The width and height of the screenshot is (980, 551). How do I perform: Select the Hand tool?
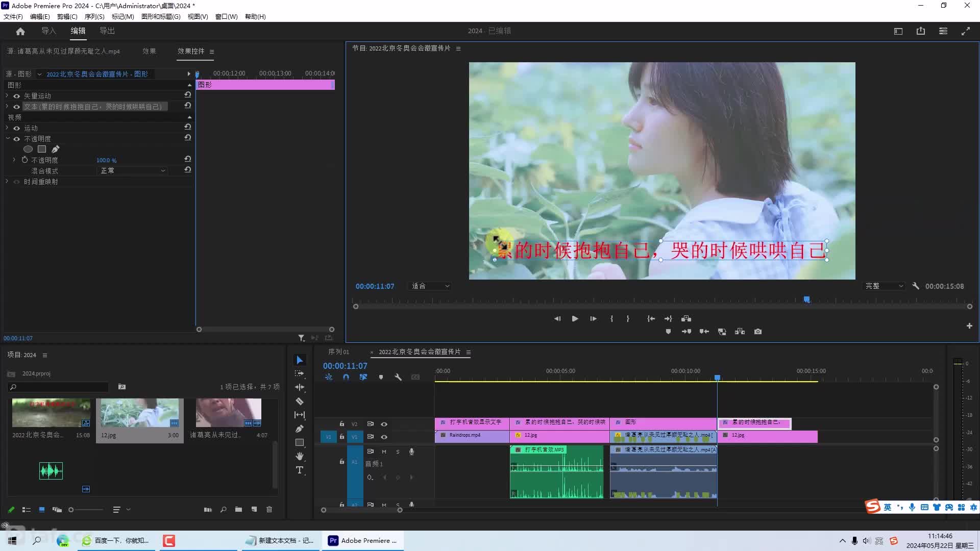[x=300, y=456]
